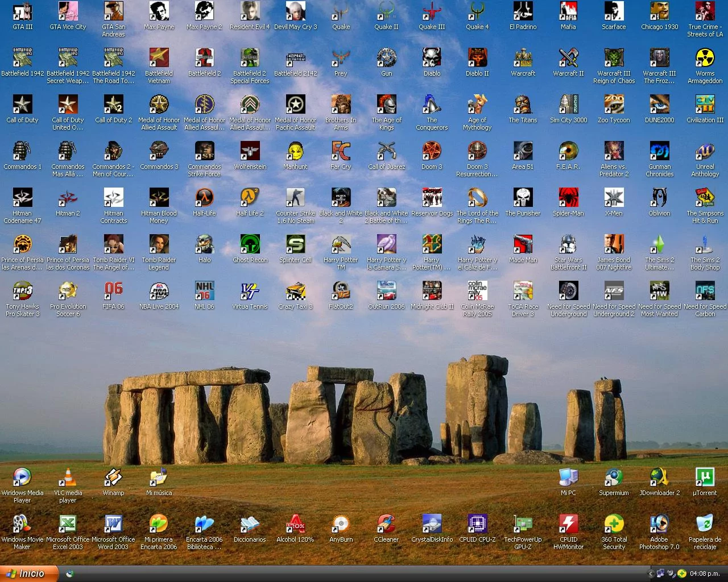This screenshot has height=582, width=728.
Task: Open the CCleaner shortcut
Action: pyautogui.click(x=386, y=524)
